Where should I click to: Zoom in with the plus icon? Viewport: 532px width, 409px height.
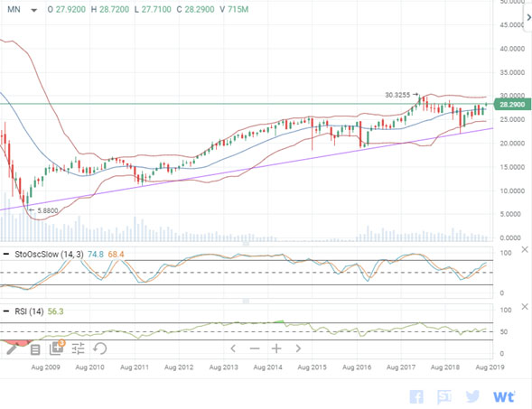click(x=276, y=349)
